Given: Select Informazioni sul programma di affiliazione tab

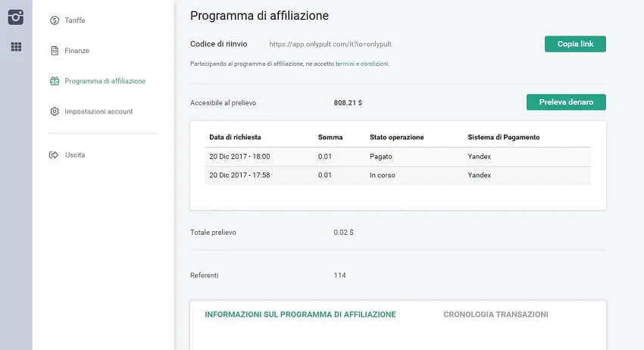Looking at the screenshot, I should 300,314.
